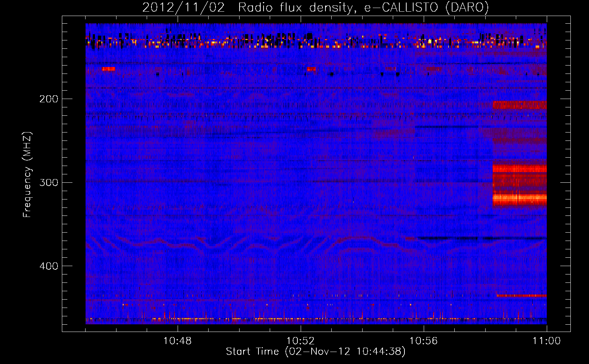The image size is (589, 364).
Task: Click the plot title '2012/11/02 Radio flux density'
Action: click(x=315, y=8)
